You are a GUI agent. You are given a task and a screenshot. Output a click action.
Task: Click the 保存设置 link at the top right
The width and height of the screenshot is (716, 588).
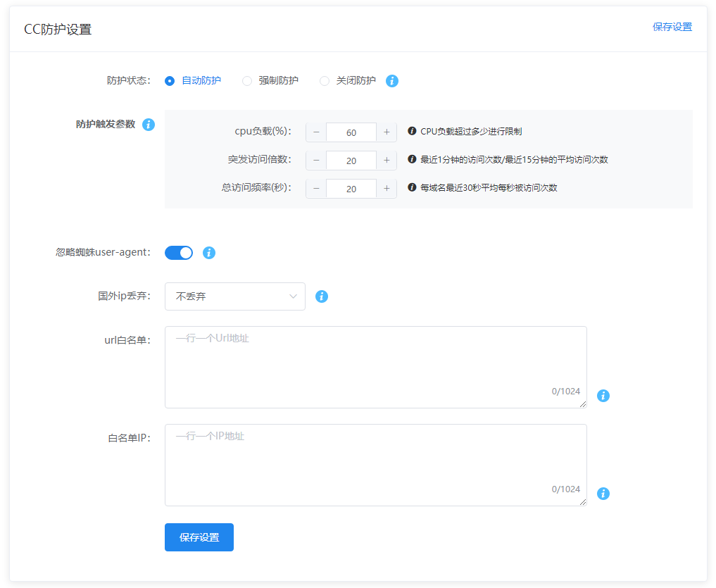point(672,27)
